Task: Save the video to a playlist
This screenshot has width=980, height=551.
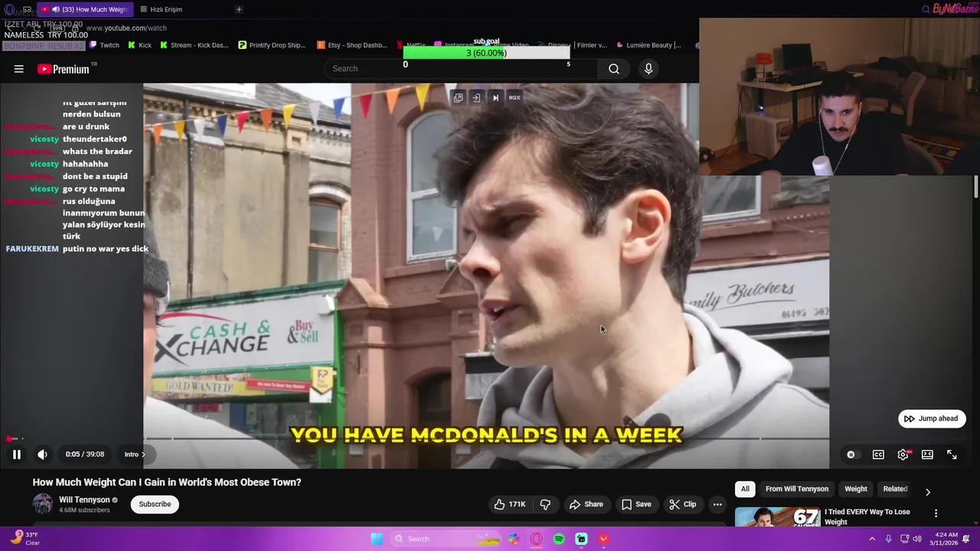Action: click(635, 504)
